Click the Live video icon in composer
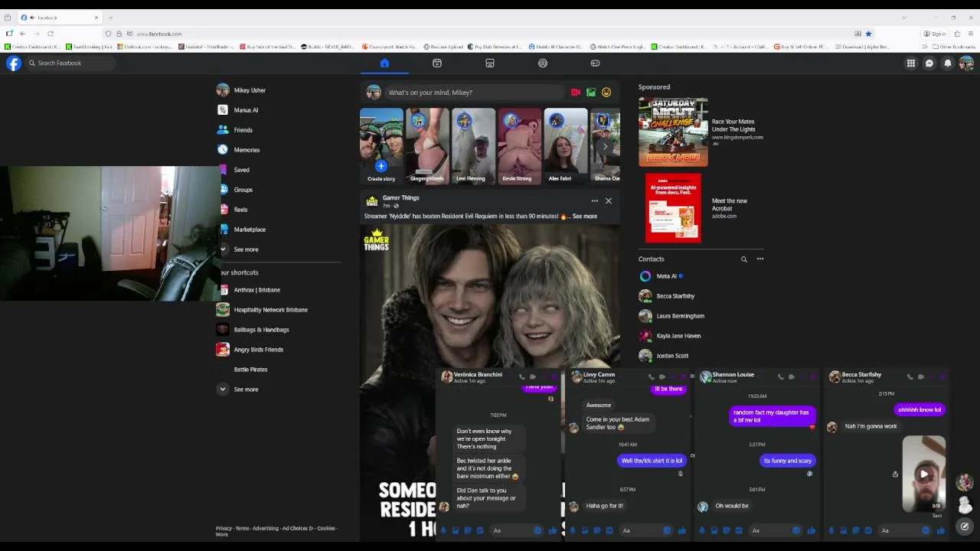This screenshot has height=551, width=980. tap(576, 93)
